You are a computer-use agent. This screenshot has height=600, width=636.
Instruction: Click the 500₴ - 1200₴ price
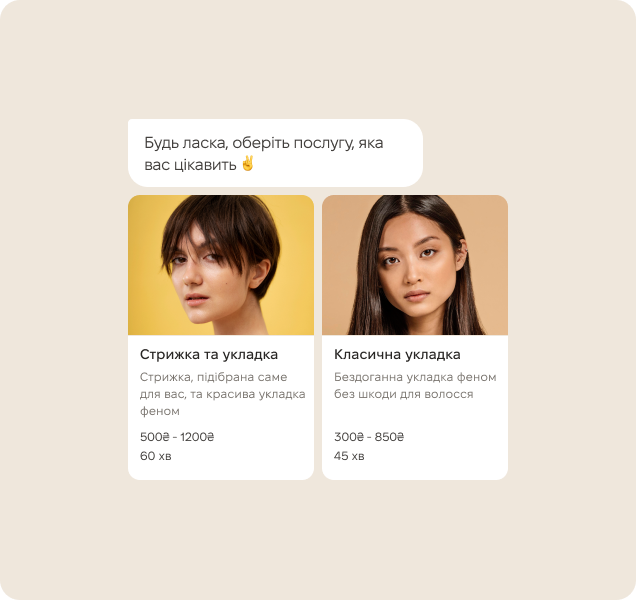coord(177,437)
